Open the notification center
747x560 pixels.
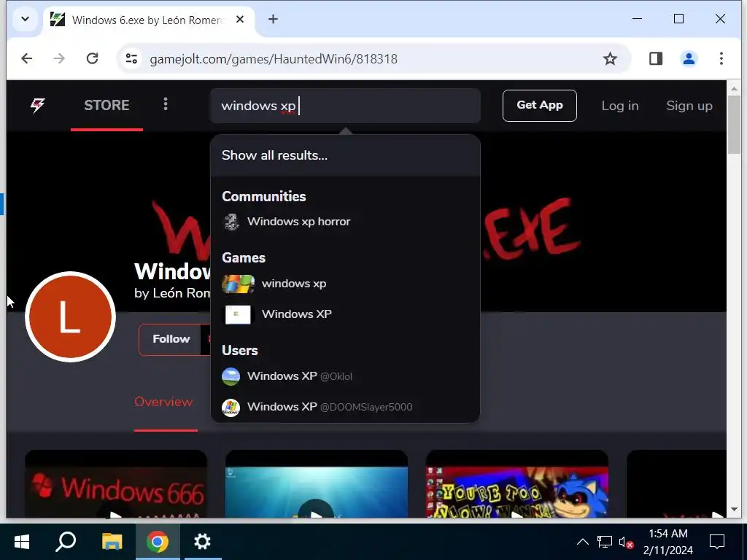(716, 542)
